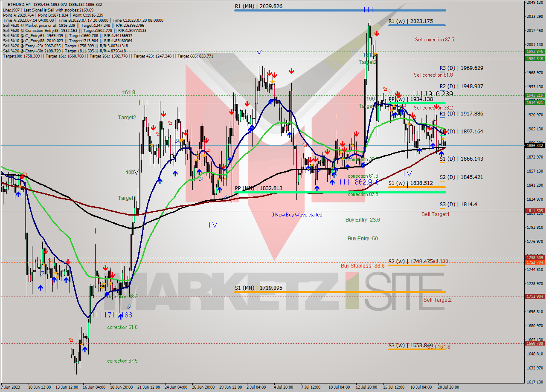The height and width of the screenshot is (392, 546).
Task: Click the green '161.8' Fibonacci label
Action: pos(128,92)
